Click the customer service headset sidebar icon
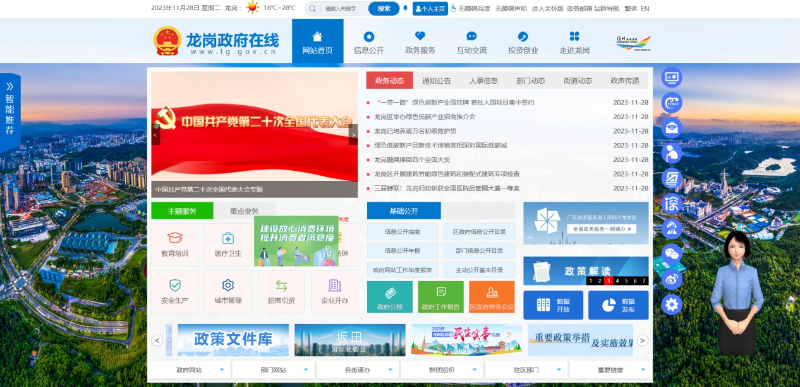800x387 pixels. [x=671, y=228]
